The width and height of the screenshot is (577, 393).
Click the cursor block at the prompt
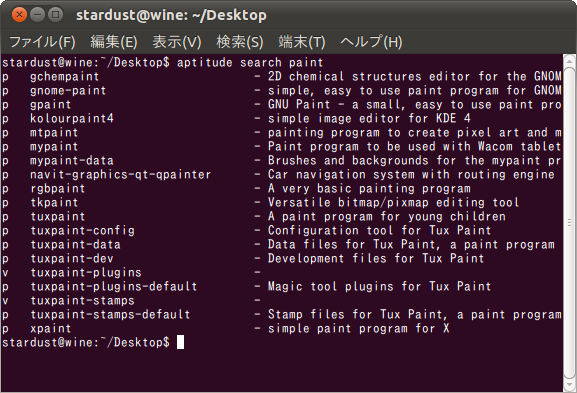click(x=180, y=342)
